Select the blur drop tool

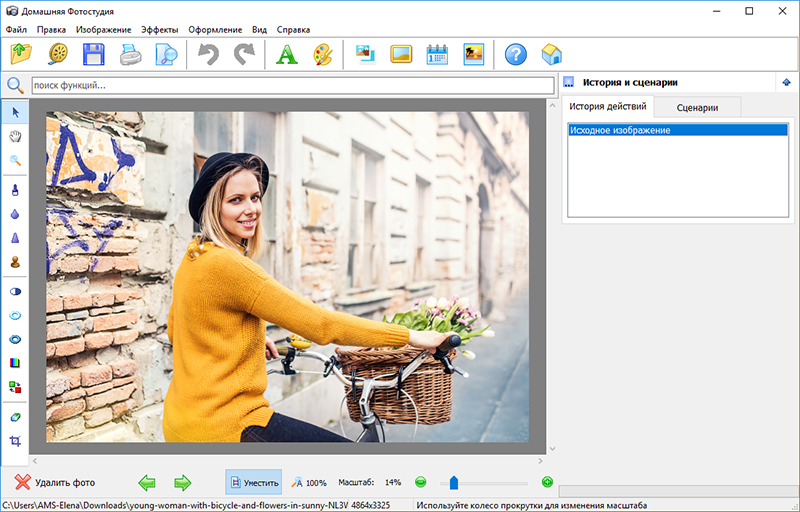click(15, 214)
